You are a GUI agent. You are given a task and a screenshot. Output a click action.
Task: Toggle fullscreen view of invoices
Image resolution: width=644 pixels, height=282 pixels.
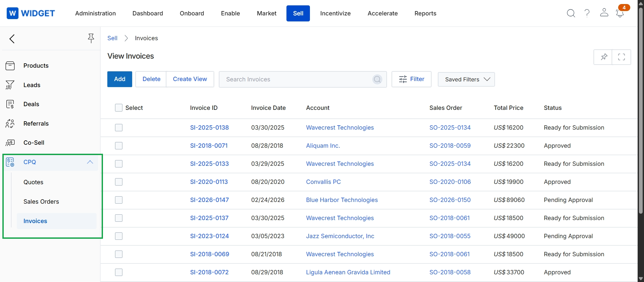pos(622,57)
